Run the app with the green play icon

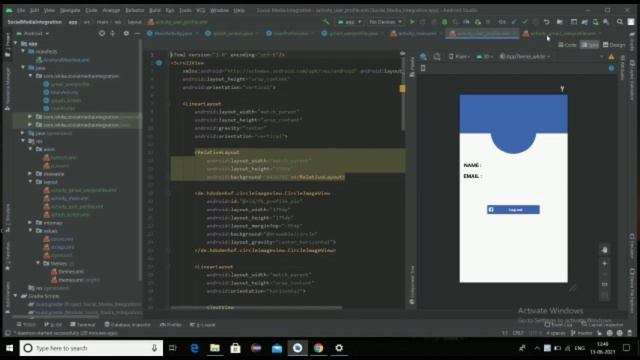(x=412, y=22)
